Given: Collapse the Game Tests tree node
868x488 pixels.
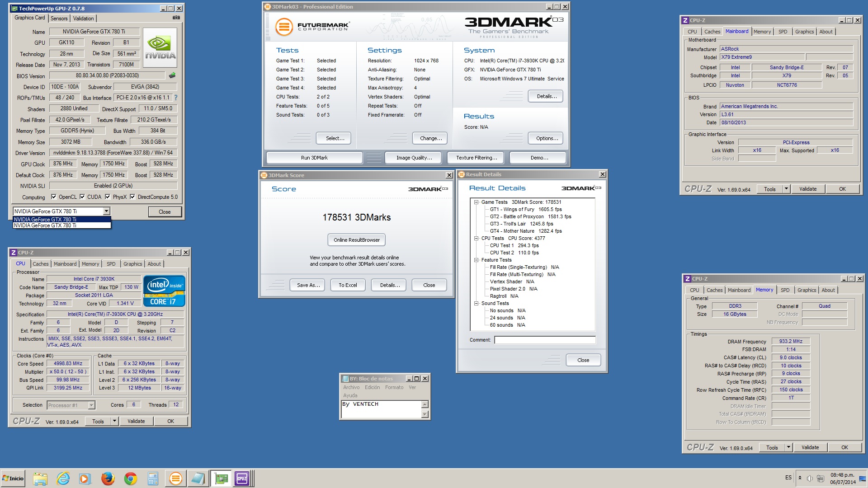Looking at the screenshot, I should [476, 202].
